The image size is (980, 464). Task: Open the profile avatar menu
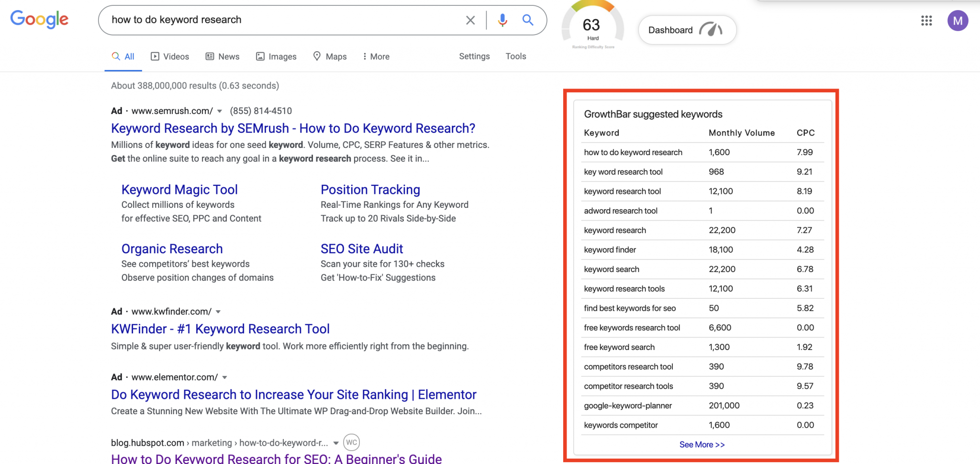[958, 21]
